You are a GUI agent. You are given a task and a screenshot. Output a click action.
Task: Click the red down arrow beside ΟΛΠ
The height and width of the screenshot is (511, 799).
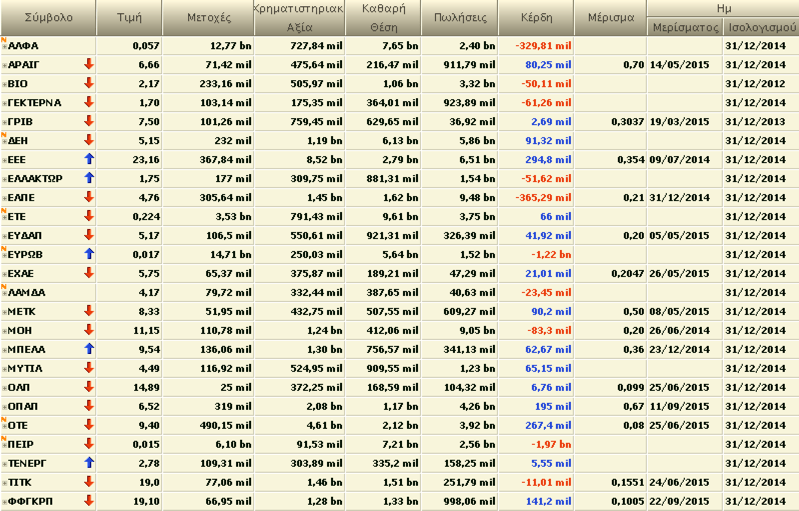click(x=89, y=387)
